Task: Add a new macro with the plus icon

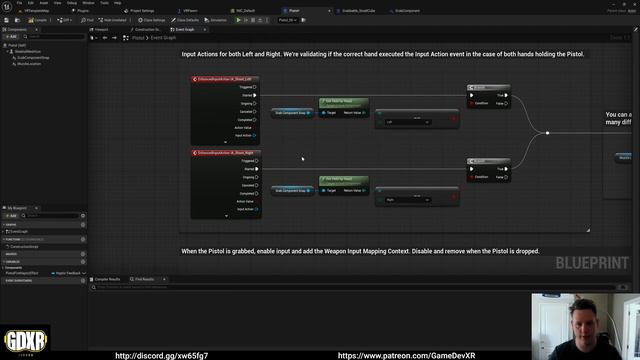Action: [x=83, y=254]
